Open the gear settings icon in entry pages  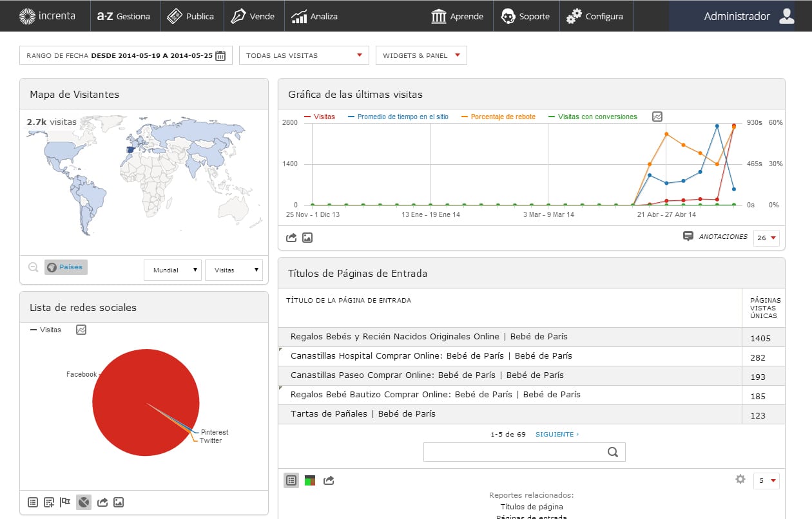(x=740, y=479)
